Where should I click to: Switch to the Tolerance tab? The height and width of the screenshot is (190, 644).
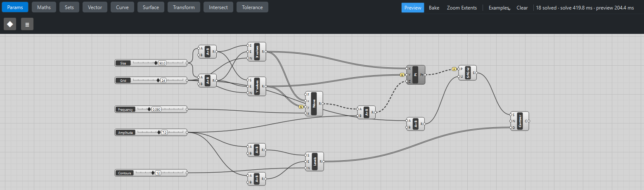(252, 7)
